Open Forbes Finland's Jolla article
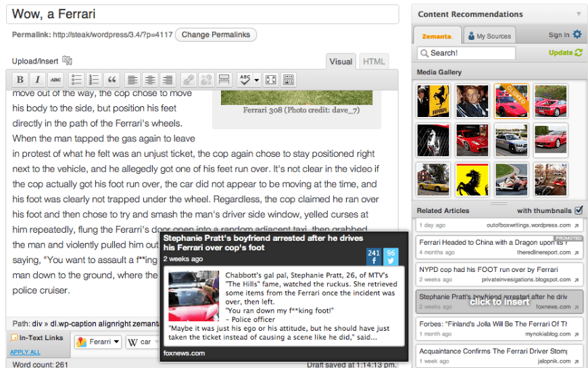Viewport: 588px width, 368px height. (499, 329)
